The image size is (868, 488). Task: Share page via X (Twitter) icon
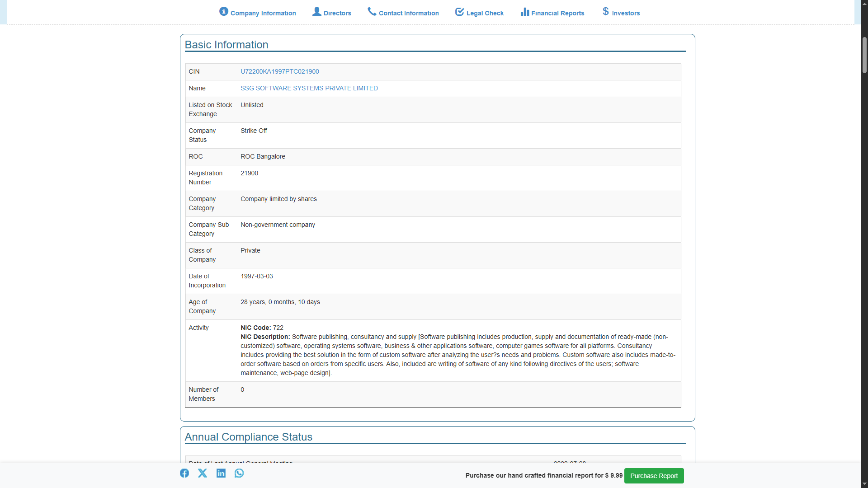tap(203, 473)
